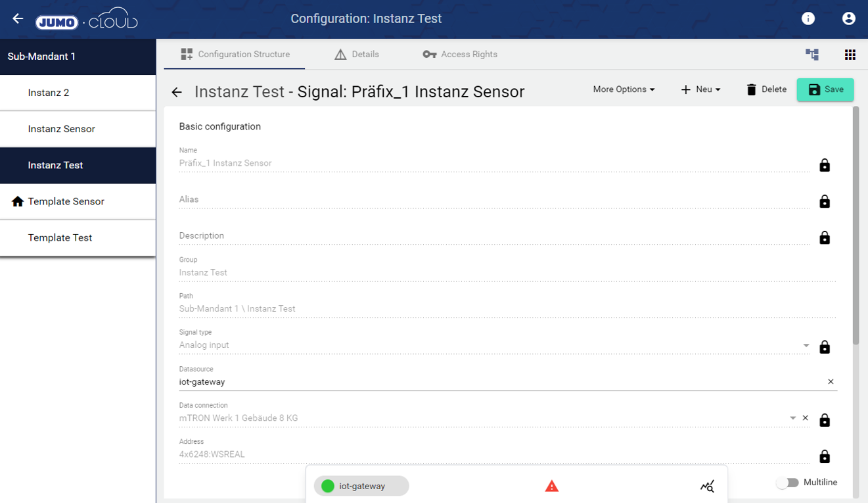Click the lock icon beside Alias field

coord(825,201)
